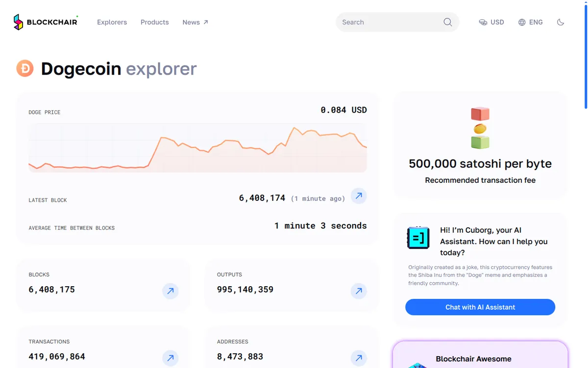
Task: Click outputs count 995,140,359
Action: (x=245, y=290)
